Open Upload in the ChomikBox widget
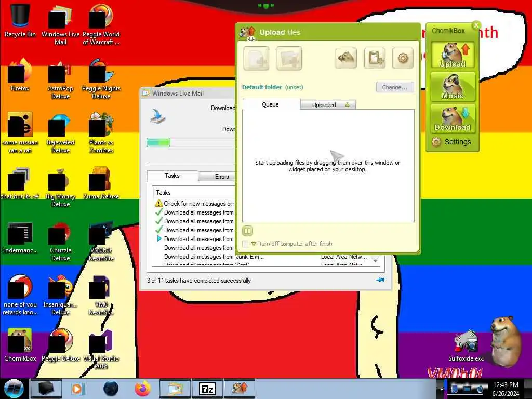The width and height of the screenshot is (532, 399). (x=453, y=55)
